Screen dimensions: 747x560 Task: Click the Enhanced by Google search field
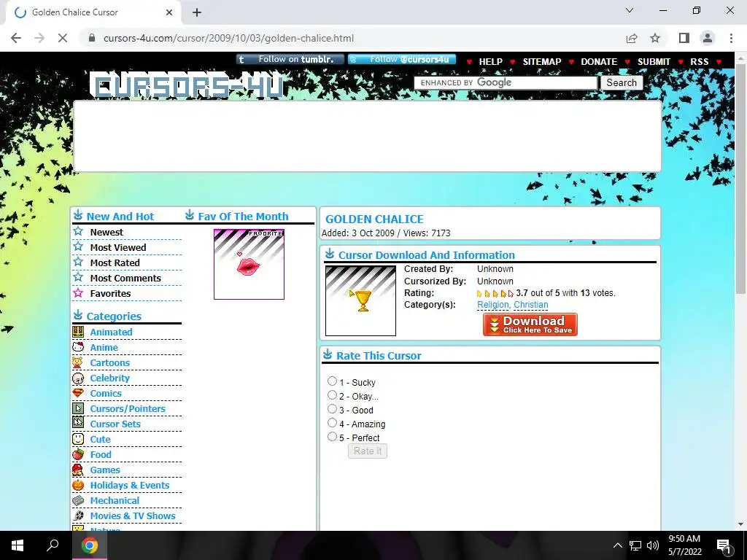point(506,82)
